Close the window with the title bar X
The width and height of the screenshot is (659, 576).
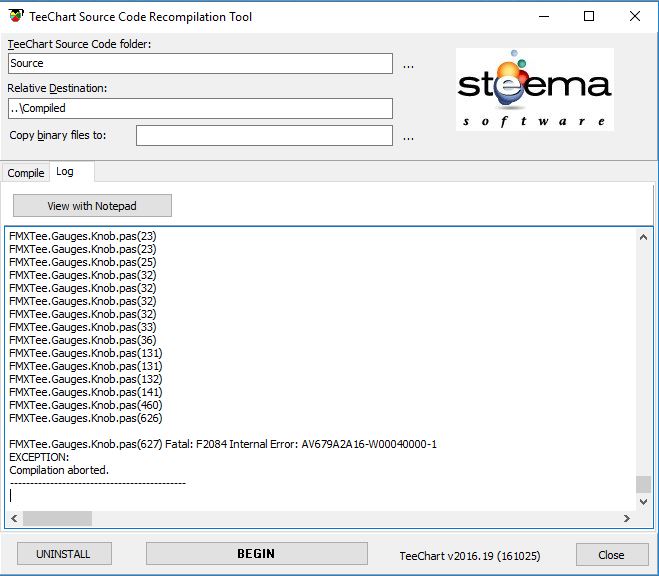635,16
